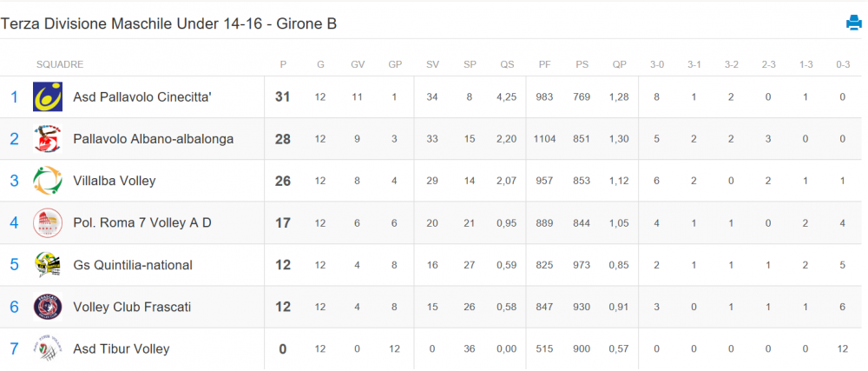This screenshot has width=868, height=371.
Task: Click Volley Club Frascati logo
Action: [x=48, y=307]
